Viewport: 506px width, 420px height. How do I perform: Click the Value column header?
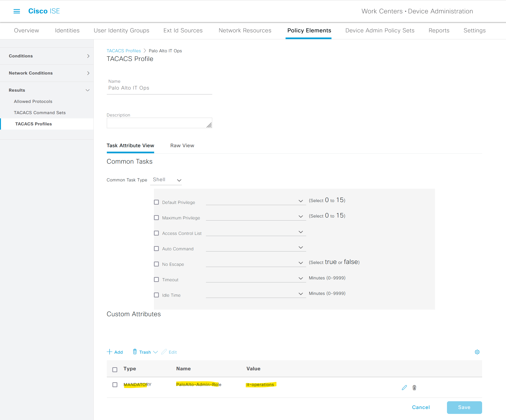253,368
